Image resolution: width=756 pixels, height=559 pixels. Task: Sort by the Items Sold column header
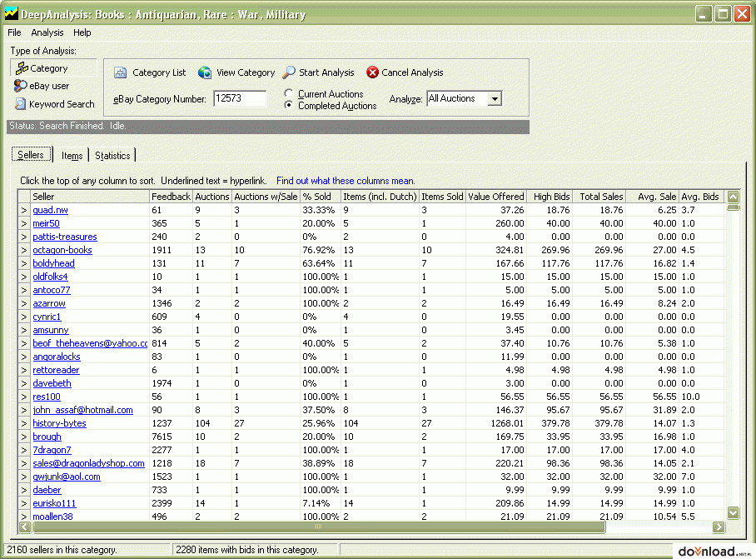(442, 197)
